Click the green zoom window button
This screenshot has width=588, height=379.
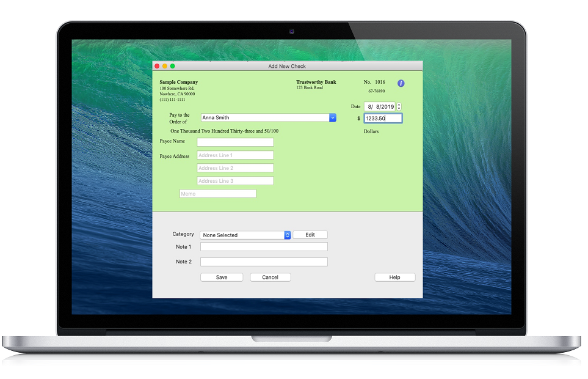click(173, 66)
